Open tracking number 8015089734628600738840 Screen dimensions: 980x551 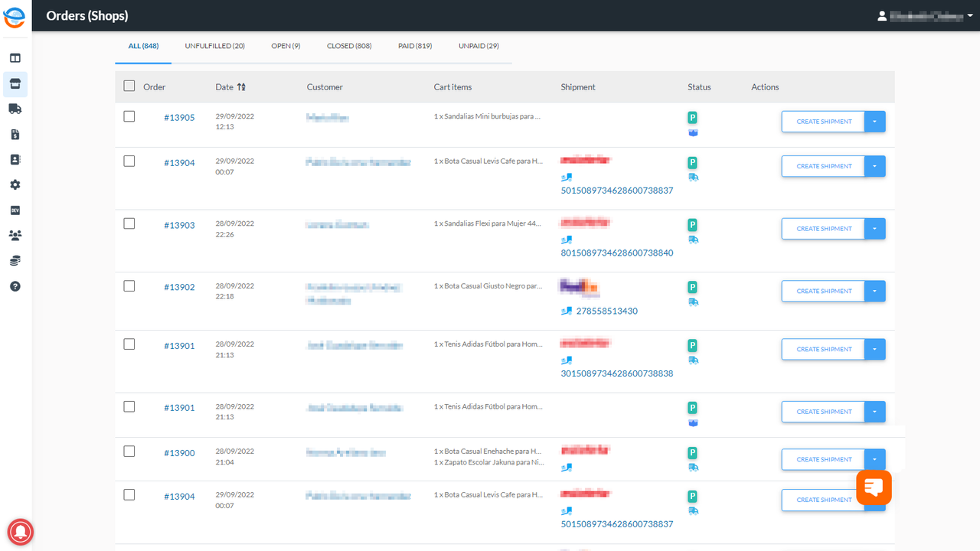click(617, 253)
